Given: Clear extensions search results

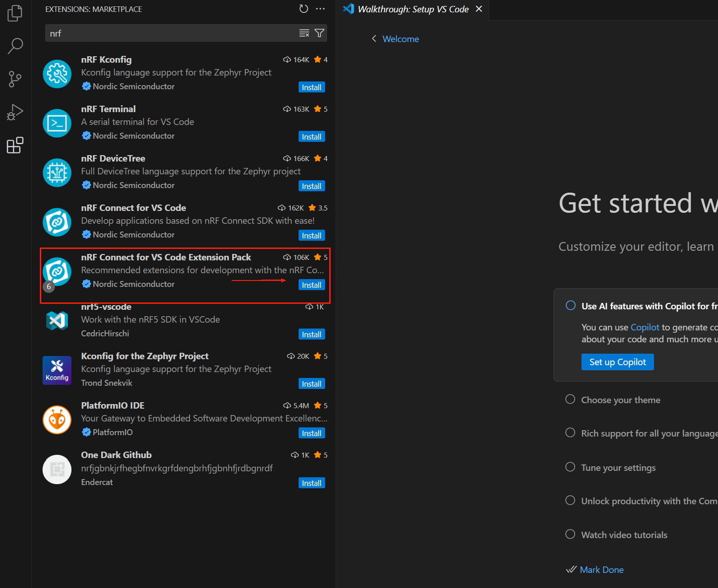Looking at the screenshot, I should point(304,33).
